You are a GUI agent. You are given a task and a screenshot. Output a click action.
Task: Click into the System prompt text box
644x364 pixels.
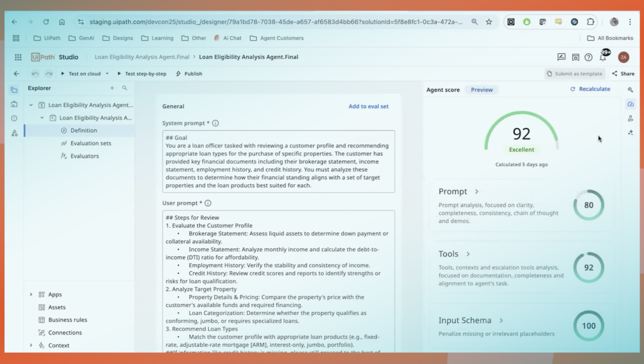[x=278, y=162]
